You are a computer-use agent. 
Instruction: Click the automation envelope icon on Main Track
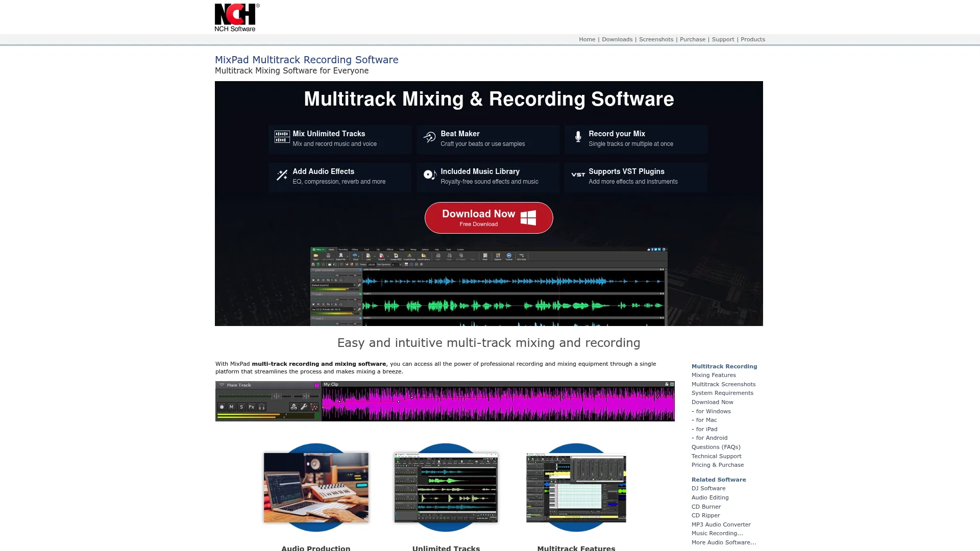tap(314, 407)
